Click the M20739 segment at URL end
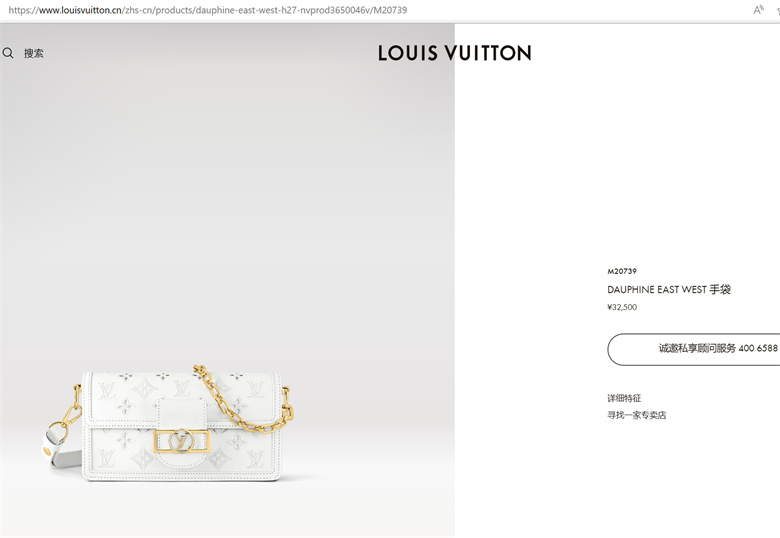Screen dimensions: 780x538 click(x=390, y=10)
